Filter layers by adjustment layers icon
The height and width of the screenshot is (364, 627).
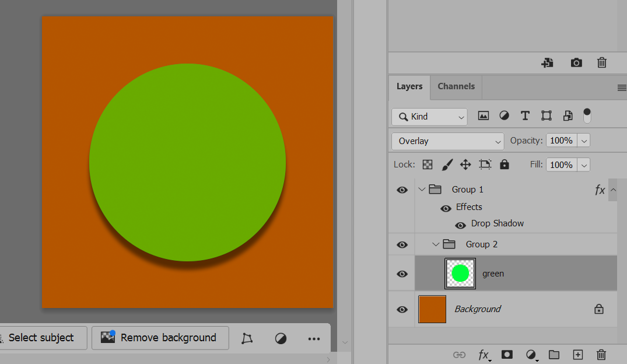tap(505, 116)
